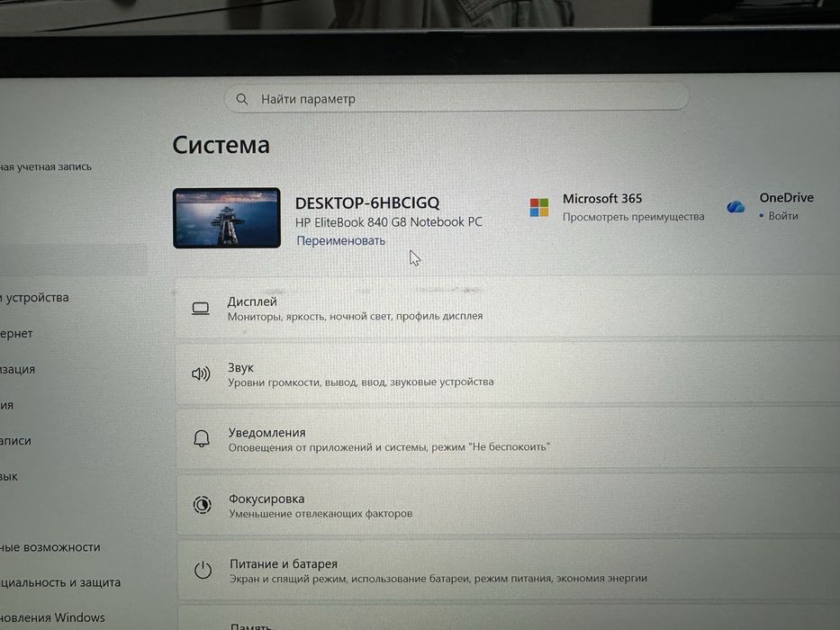This screenshot has height=630, width=840.
Task: Click the Дисплей laptop icon
Action: pos(201,309)
